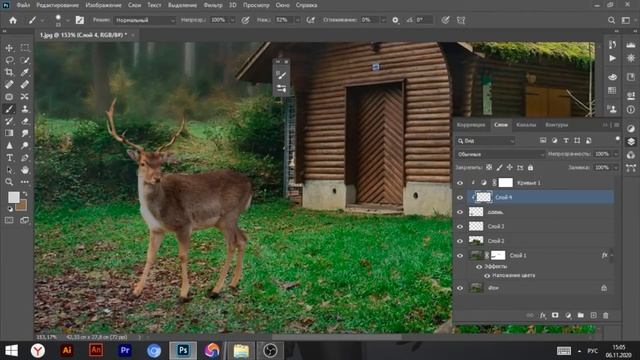Image resolution: width=640 pixels, height=360 pixels.
Task: Select the Eraser tool
Action: pyautogui.click(x=25, y=121)
